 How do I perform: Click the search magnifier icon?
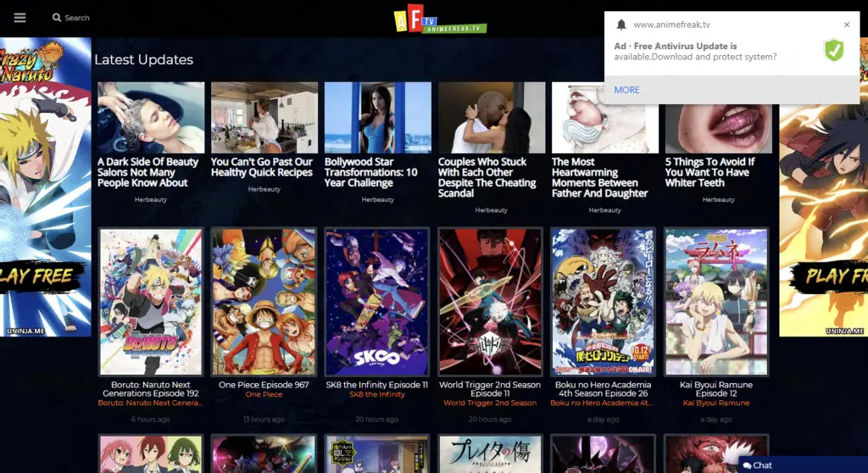tap(57, 18)
